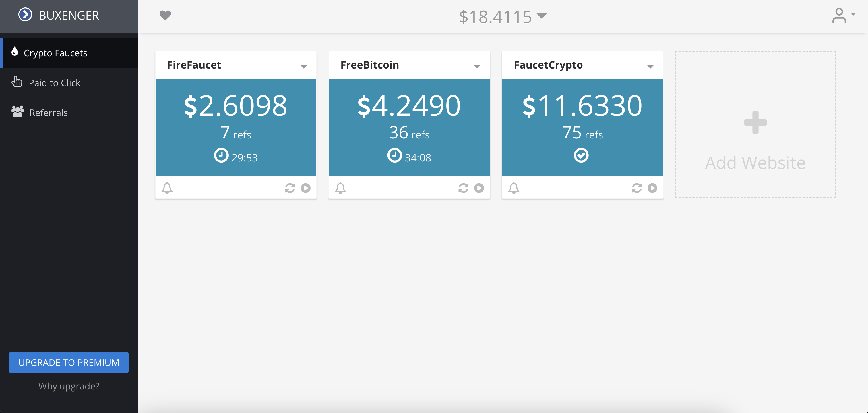The width and height of the screenshot is (868, 413).
Task: Refresh the FreeBitcoin card
Action: click(463, 188)
